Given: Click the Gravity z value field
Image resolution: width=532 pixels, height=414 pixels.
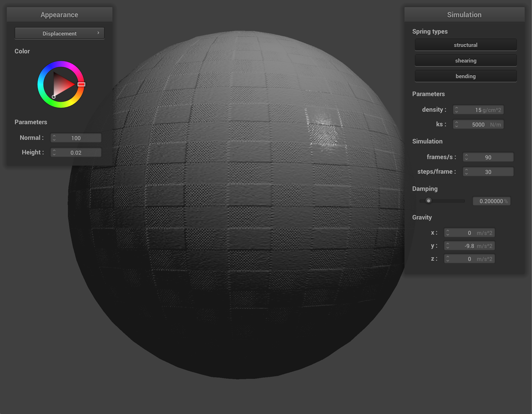Looking at the screenshot, I should (x=470, y=259).
